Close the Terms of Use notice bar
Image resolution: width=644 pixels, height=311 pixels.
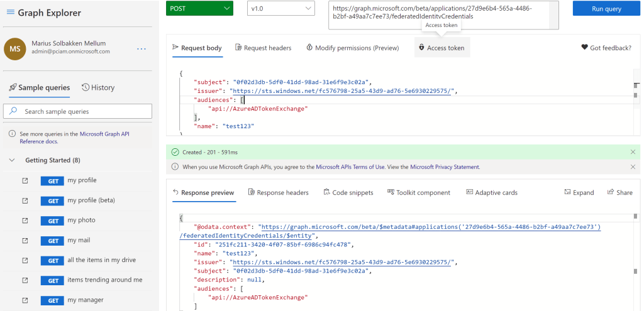(x=633, y=167)
